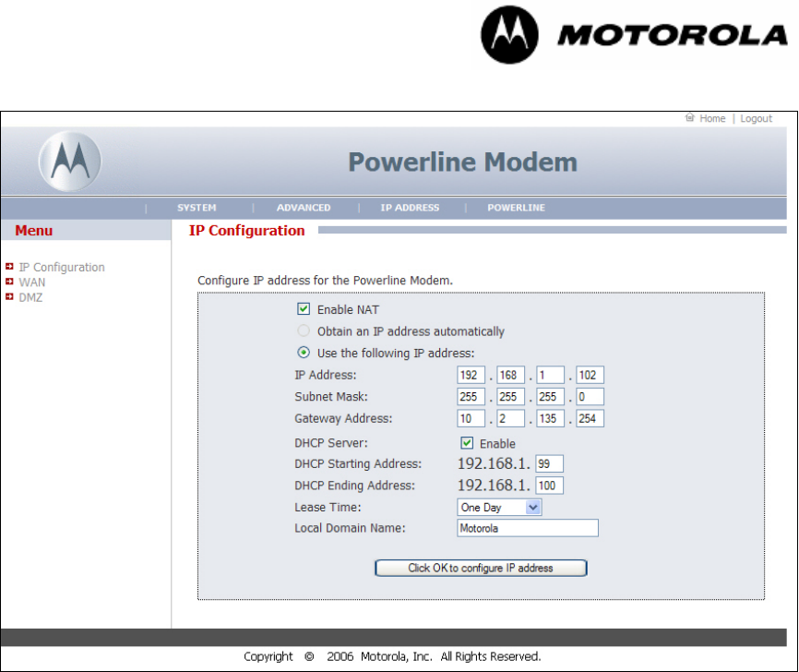799x672 pixels.
Task: Click the red Menu heading
Action: 33,231
